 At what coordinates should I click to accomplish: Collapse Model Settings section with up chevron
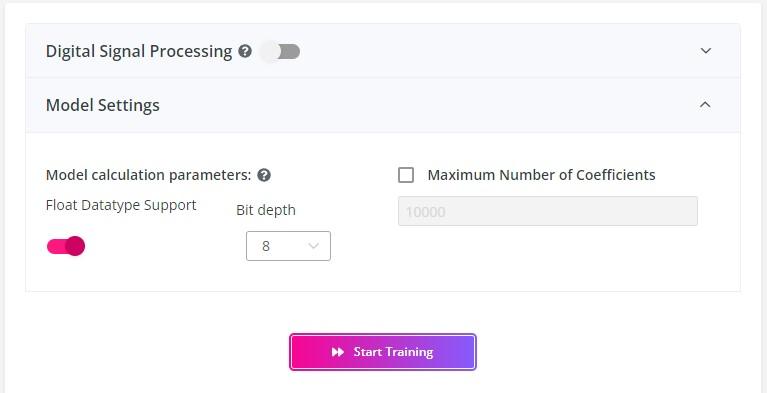[x=705, y=105]
